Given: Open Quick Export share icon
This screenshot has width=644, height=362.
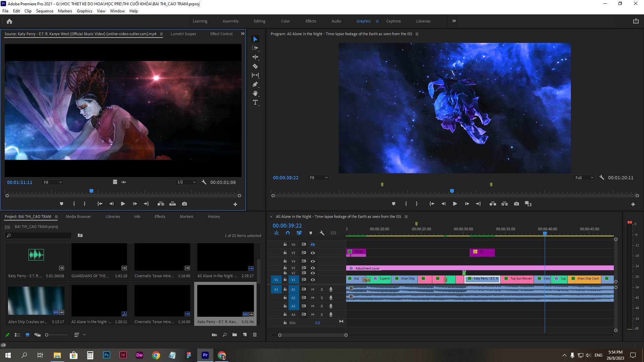Looking at the screenshot, I should point(636,21).
